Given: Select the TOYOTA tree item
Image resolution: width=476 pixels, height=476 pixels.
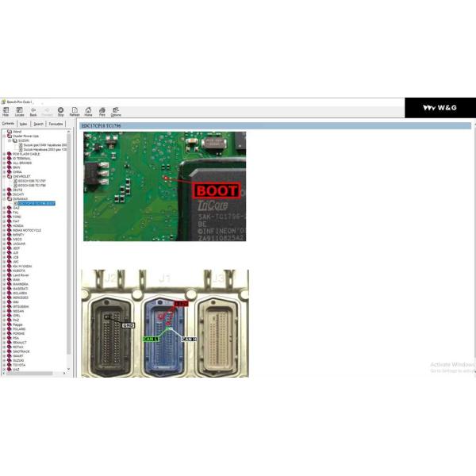Looking at the screenshot, I should (19, 365).
